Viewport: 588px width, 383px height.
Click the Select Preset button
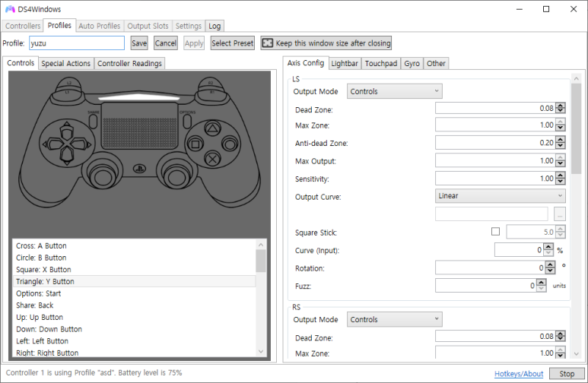(233, 43)
